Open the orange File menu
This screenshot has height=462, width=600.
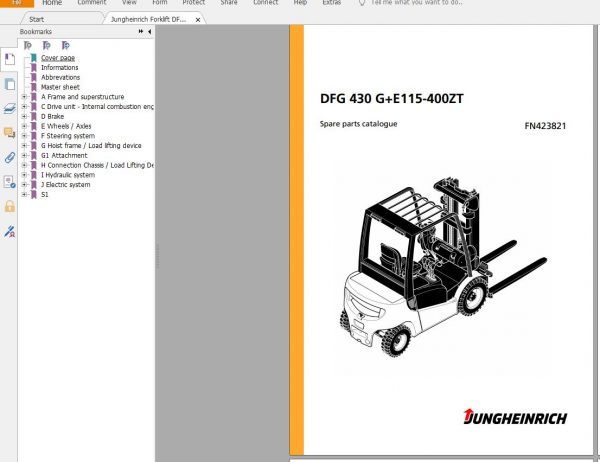[17, 3]
